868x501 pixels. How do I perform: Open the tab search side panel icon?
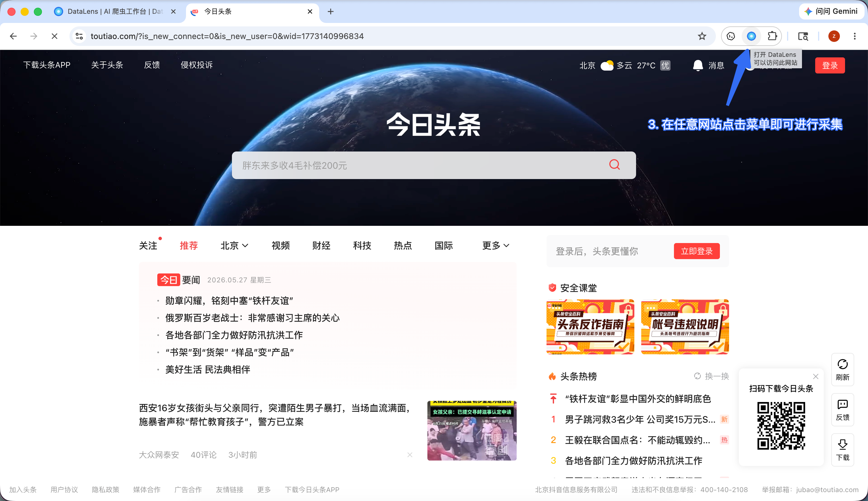coord(803,36)
